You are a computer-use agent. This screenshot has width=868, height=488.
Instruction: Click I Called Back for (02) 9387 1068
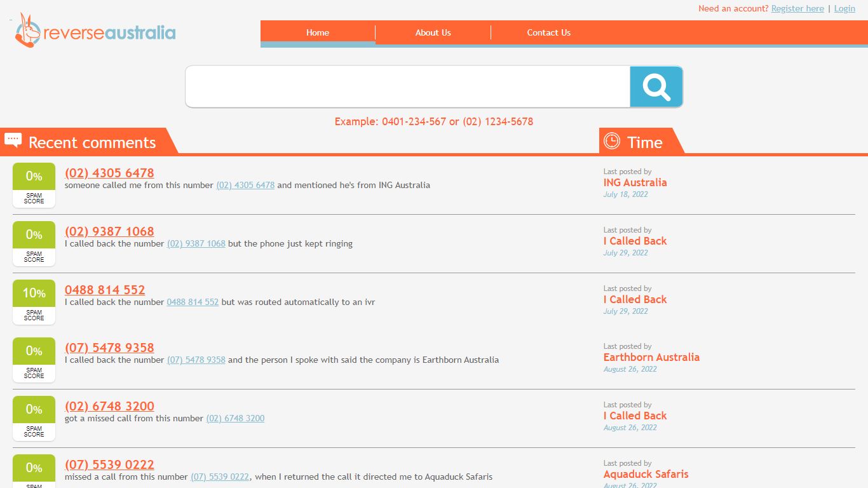[x=635, y=241]
